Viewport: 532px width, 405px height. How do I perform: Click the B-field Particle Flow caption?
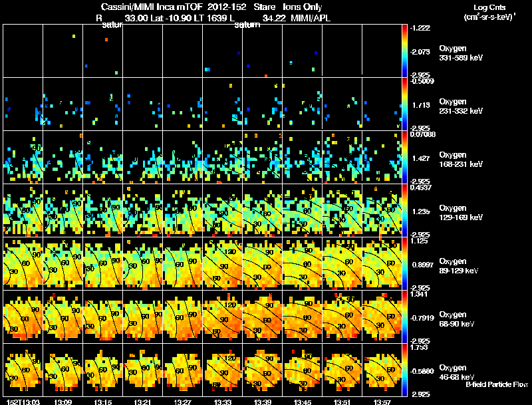[497, 384]
